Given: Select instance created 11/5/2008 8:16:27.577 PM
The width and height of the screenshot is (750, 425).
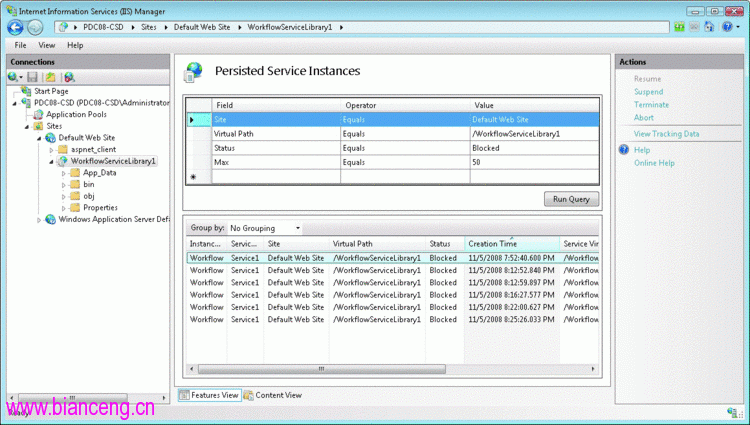Looking at the screenshot, I should 392,295.
